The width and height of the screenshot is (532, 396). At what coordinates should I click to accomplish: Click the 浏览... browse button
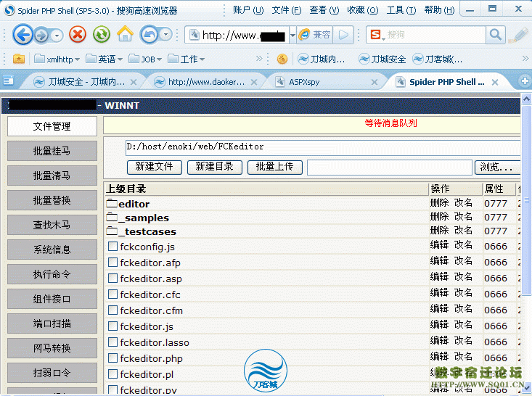pyautogui.click(x=497, y=168)
